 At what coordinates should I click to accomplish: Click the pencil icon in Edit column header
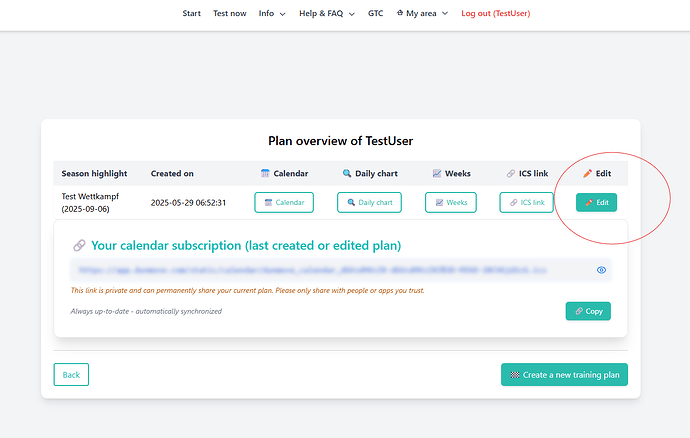(x=588, y=173)
